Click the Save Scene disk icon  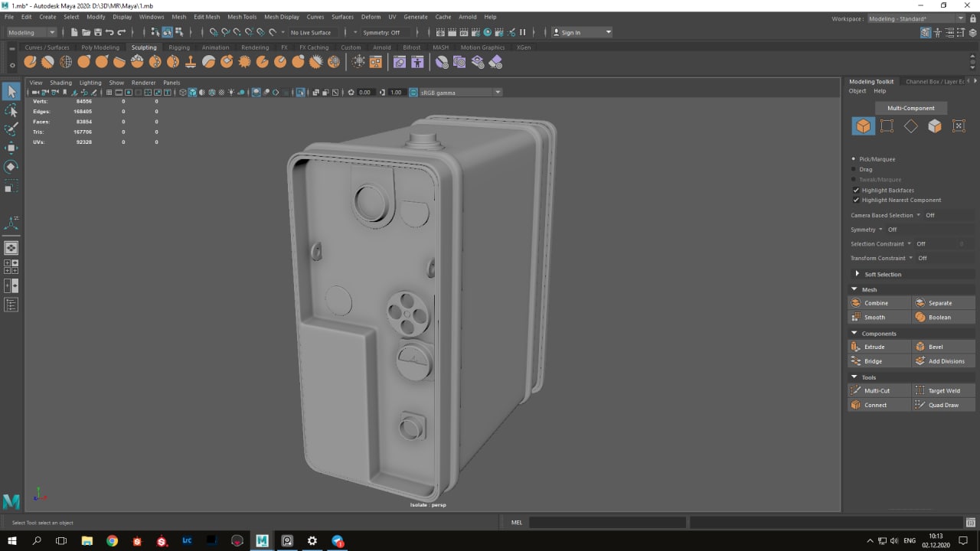tap(97, 32)
